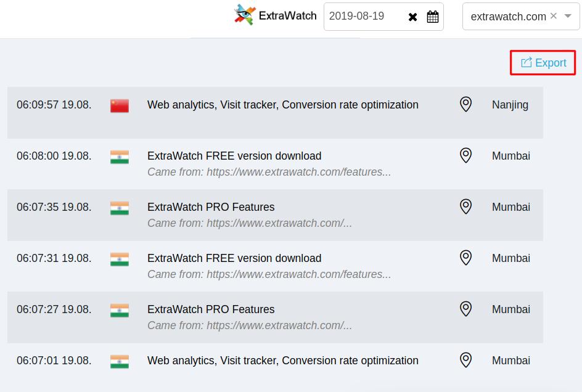
Task: Click timestamp 06:07:31 19.08.
Action: click(54, 259)
